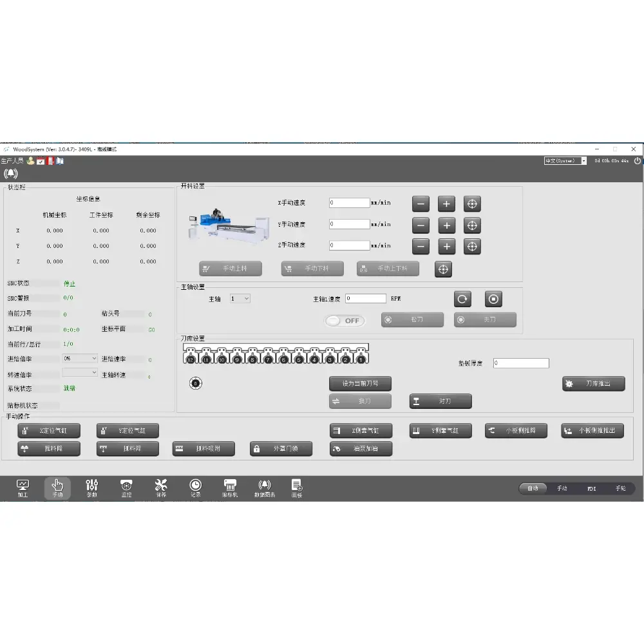Viewport: 644px width, 644px height.
Task: Click the crosshair button in the Z speed row
Action: click(x=472, y=247)
